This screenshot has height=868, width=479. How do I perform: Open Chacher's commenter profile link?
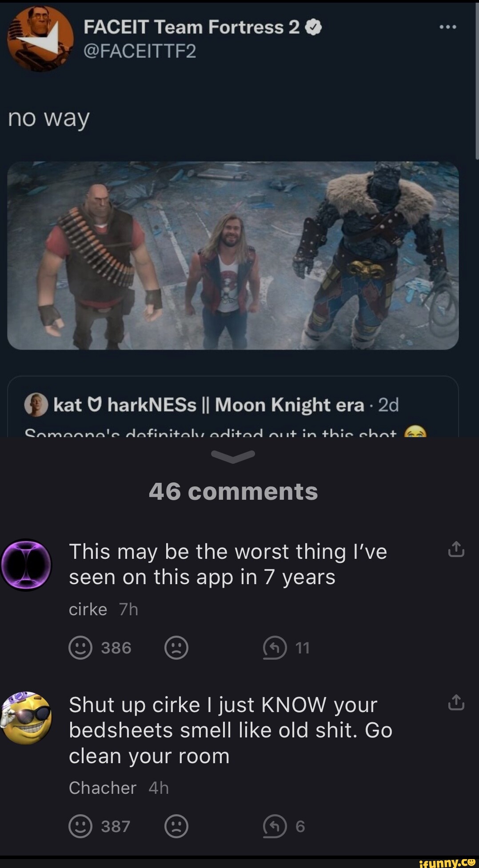pyautogui.click(x=102, y=788)
